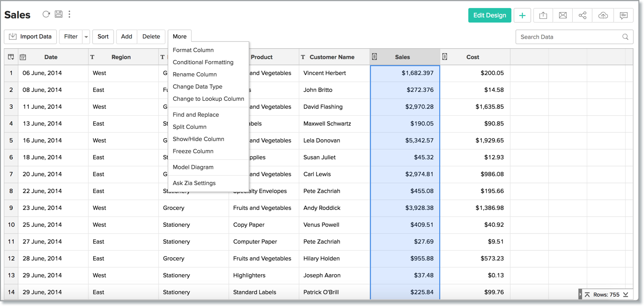This screenshot has height=306, width=644.
Task: Click the Edit Design button
Action: click(489, 15)
